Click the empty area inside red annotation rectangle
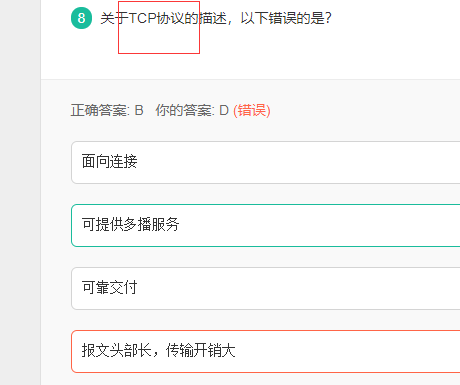The width and height of the screenshot is (460, 385). (x=159, y=39)
